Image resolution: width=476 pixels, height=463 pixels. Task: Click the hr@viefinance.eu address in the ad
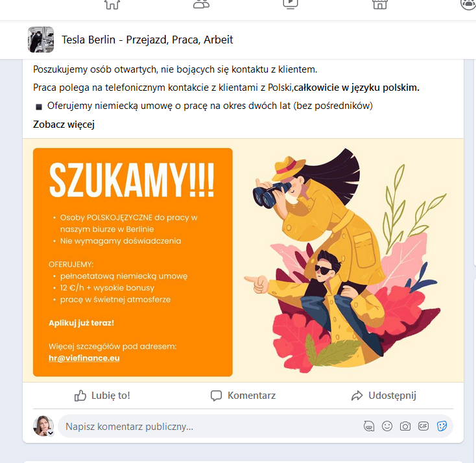[84, 358]
